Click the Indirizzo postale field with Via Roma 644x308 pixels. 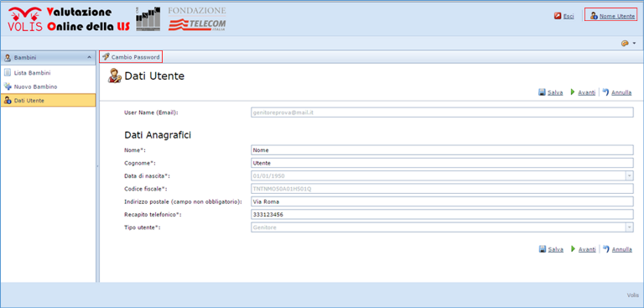tap(442, 201)
